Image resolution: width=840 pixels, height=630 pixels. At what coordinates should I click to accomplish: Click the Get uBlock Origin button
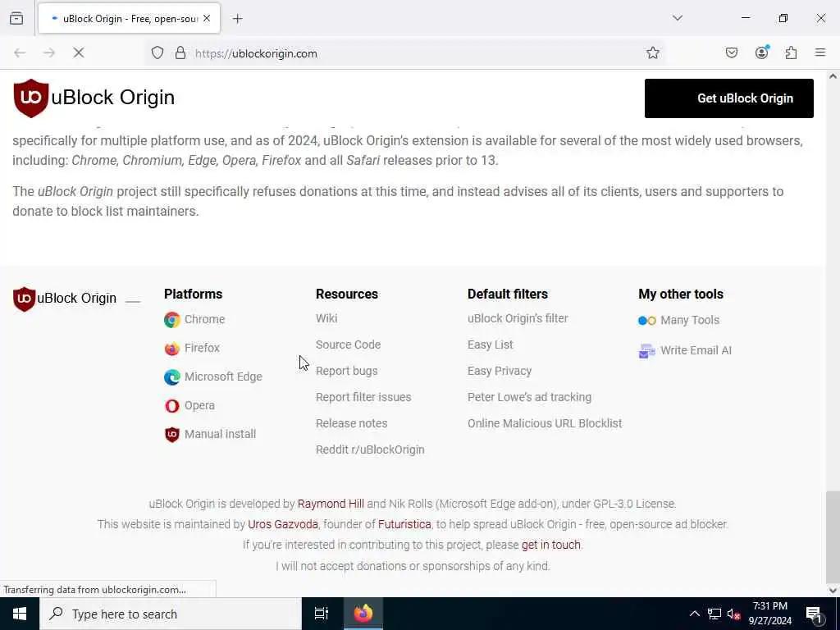729,98
